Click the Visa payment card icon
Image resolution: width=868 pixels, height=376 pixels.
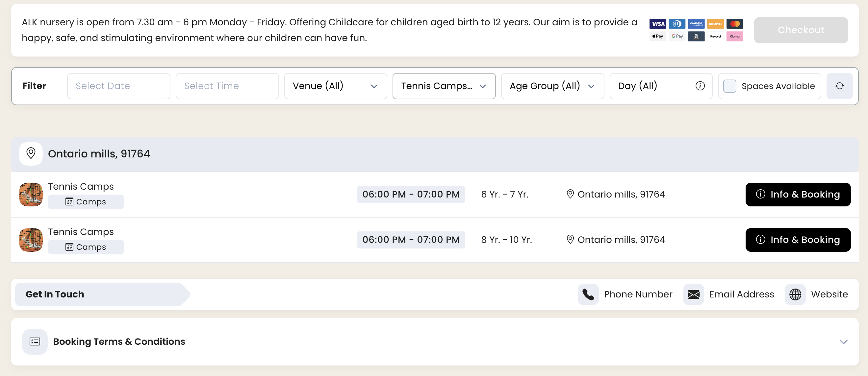click(x=657, y=24)
